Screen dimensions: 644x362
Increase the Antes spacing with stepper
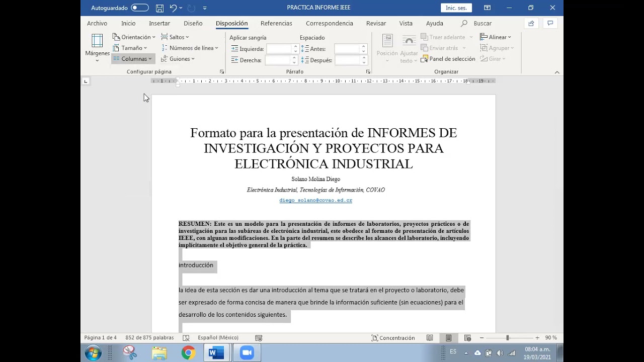point(364,46)
